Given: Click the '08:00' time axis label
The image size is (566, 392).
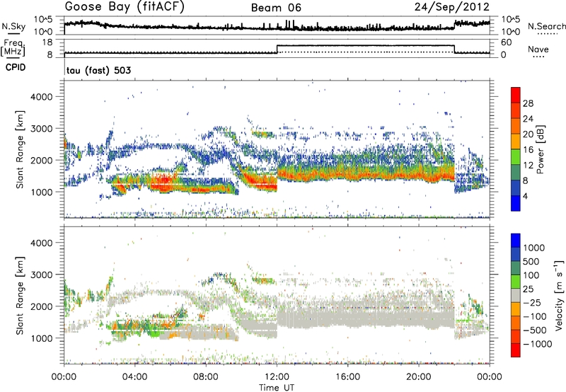Looking at the screenshot, I should click(x=206, y=377).
